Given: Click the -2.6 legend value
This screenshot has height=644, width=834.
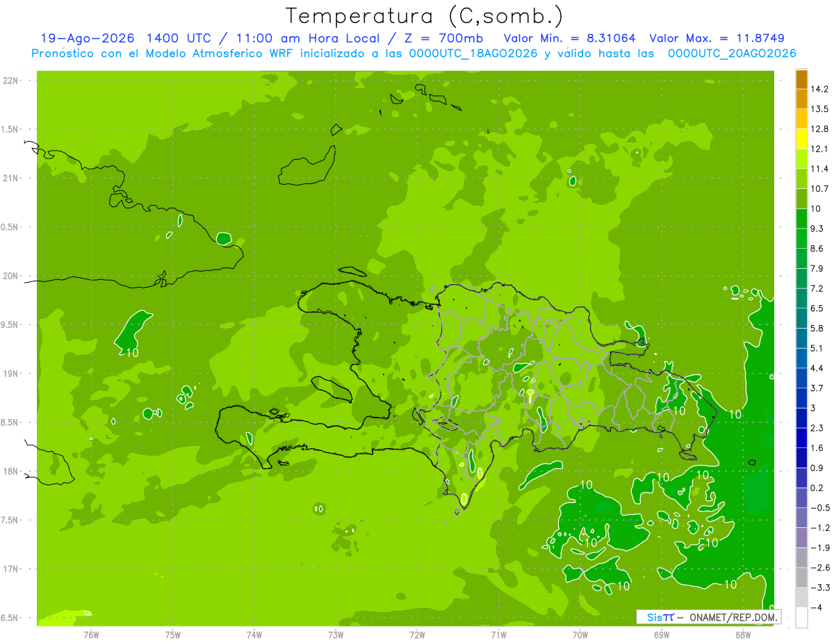Looking at the screenshot, I should [x=819, y=568].
